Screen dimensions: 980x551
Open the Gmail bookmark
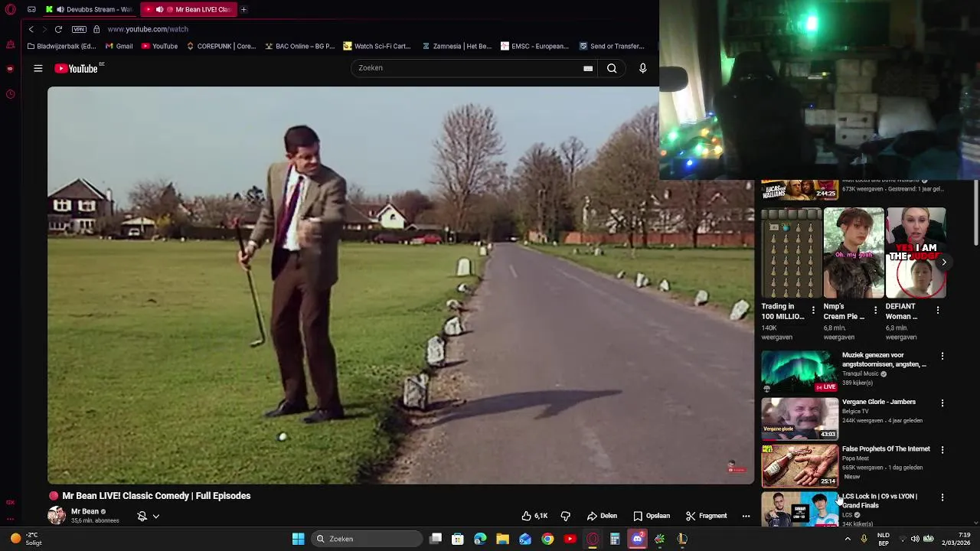119,46
